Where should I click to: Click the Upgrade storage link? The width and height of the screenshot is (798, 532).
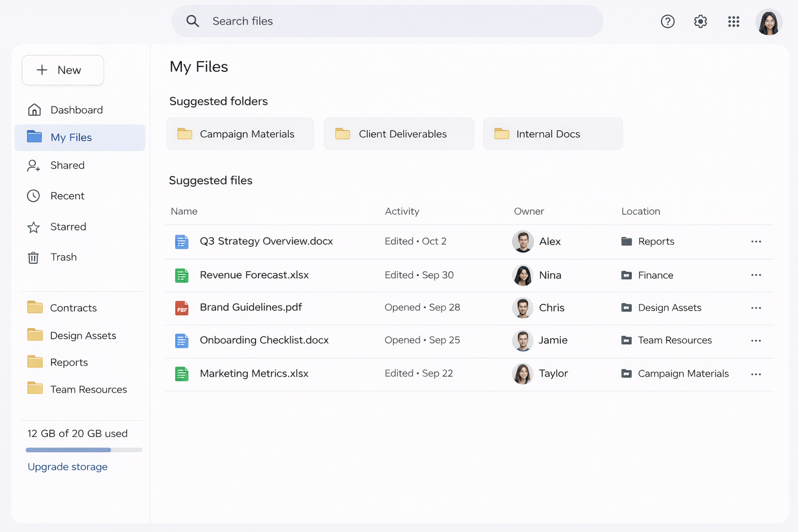point(68,467)
